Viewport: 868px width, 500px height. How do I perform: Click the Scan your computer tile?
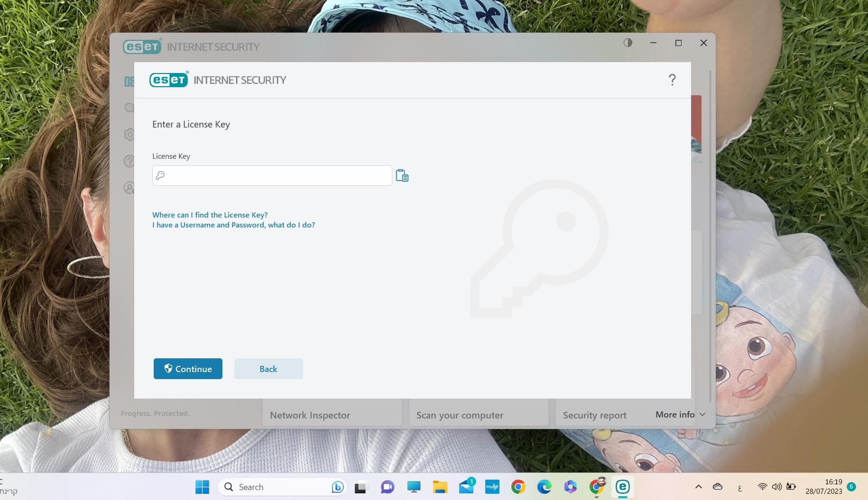point(479,413)
